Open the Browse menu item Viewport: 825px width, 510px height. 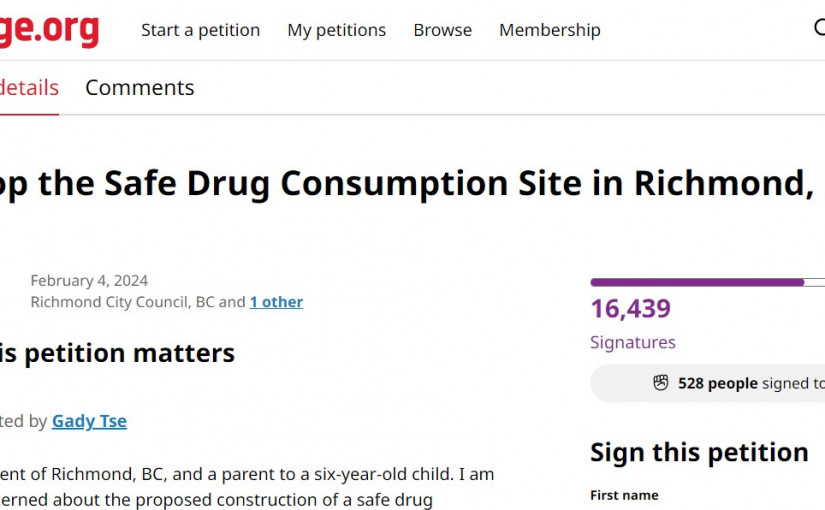442,30
